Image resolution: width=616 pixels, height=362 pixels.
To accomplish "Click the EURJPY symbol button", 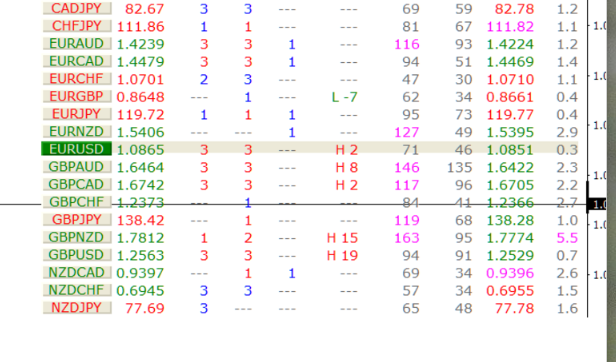I will click(77, 114).
